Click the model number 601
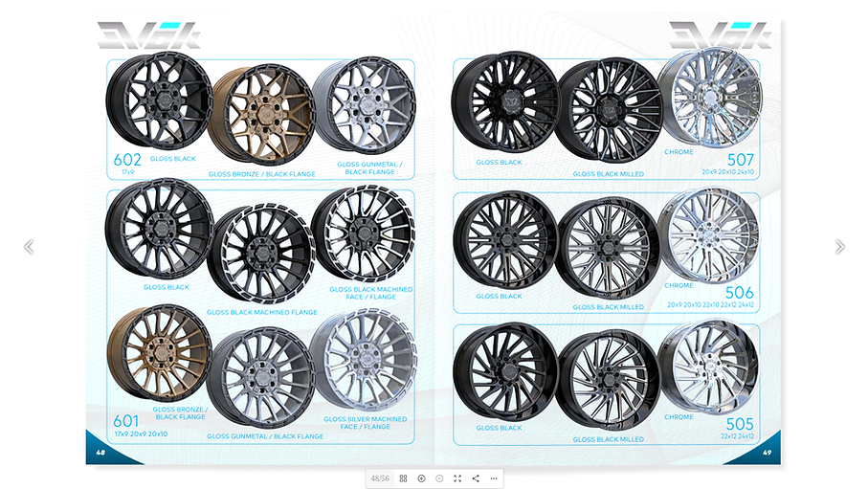The height and width of the screenshot is (489, 868). pyautogui.click(x=126, y=421)
